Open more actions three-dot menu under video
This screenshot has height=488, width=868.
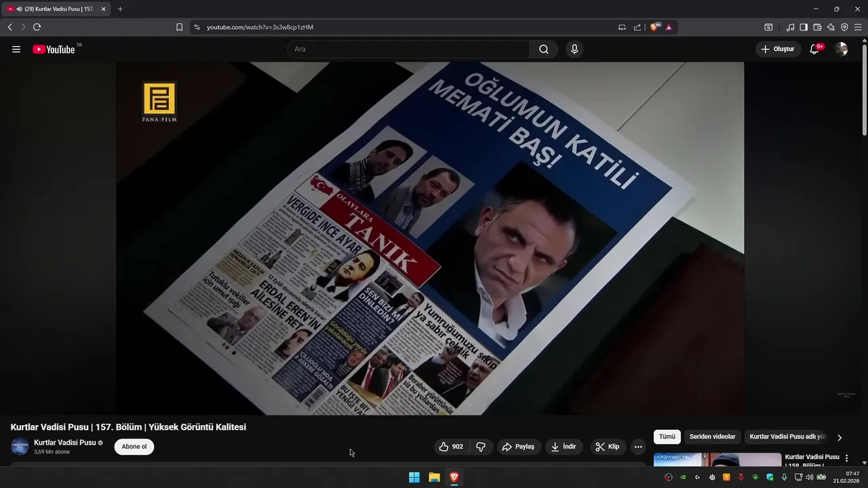tap(638, 447)
